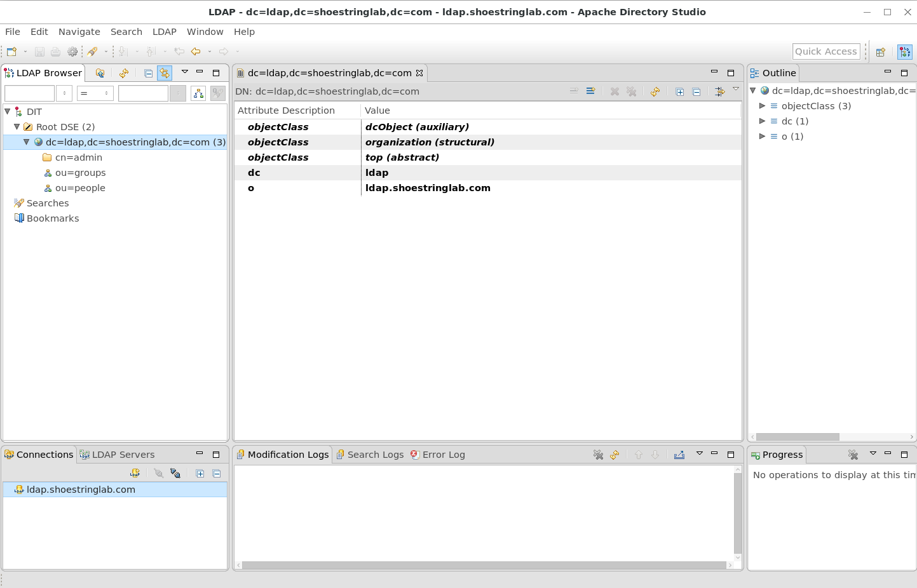The height and width of the screenshot is (588, 917).
Task: Go back with the yellow left-arrow icon
Action: 196,51
